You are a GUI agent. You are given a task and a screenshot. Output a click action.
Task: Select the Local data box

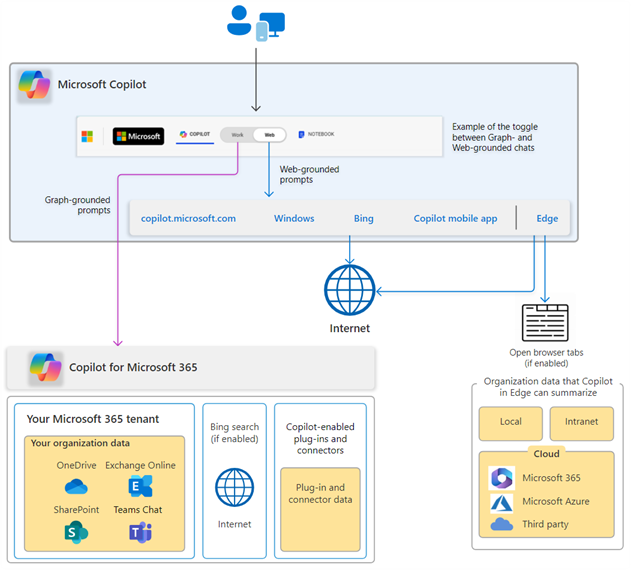[510, 423]
